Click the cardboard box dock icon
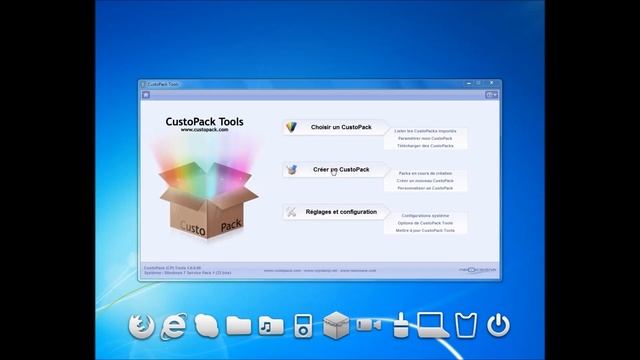The width and height of the screenshot is (640, 360). [x=336, y=326]
